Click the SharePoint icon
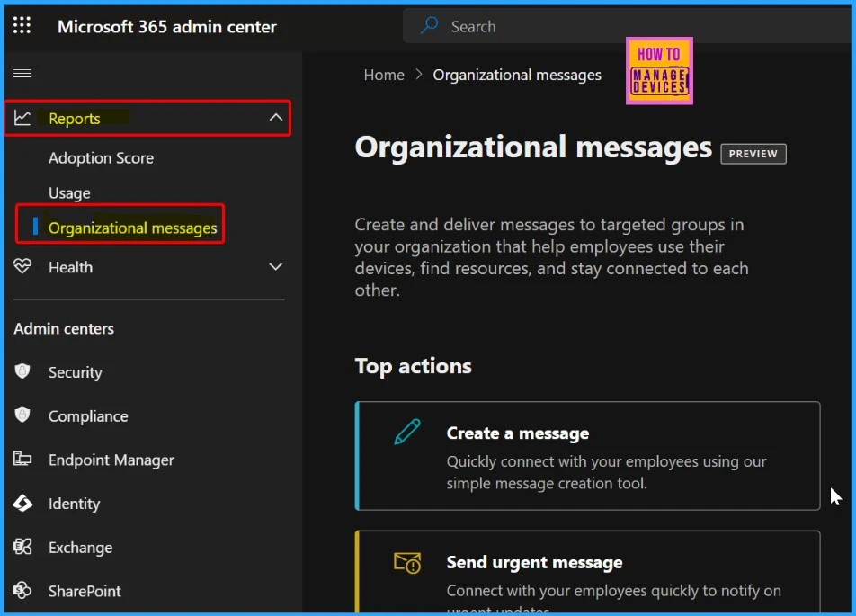This screenshot has height=616, width=856. [x=22, y=590]
